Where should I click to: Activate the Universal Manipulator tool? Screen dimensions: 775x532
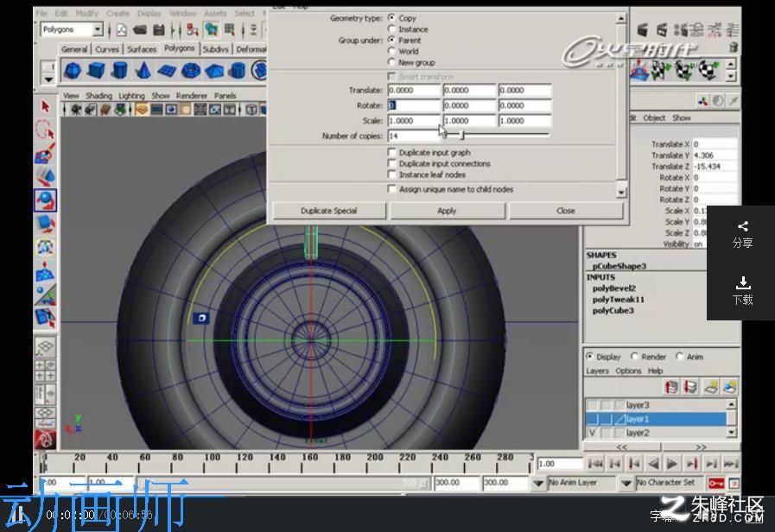coord(46,247)
